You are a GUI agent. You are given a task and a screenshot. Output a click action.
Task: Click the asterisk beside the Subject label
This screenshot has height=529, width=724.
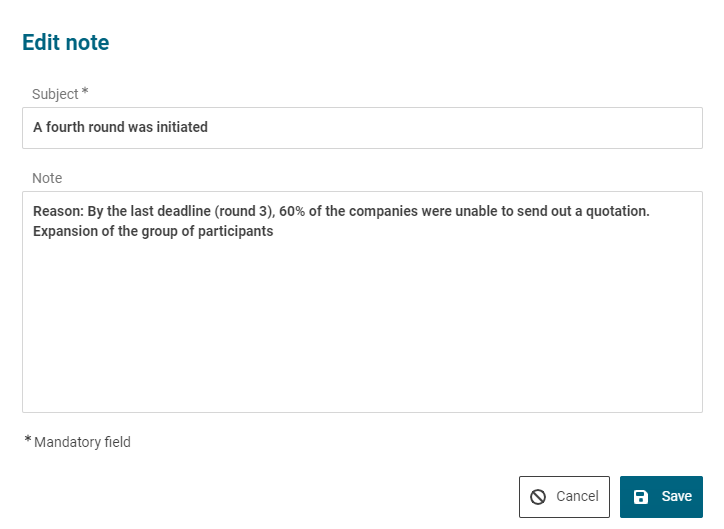(85, 92)
